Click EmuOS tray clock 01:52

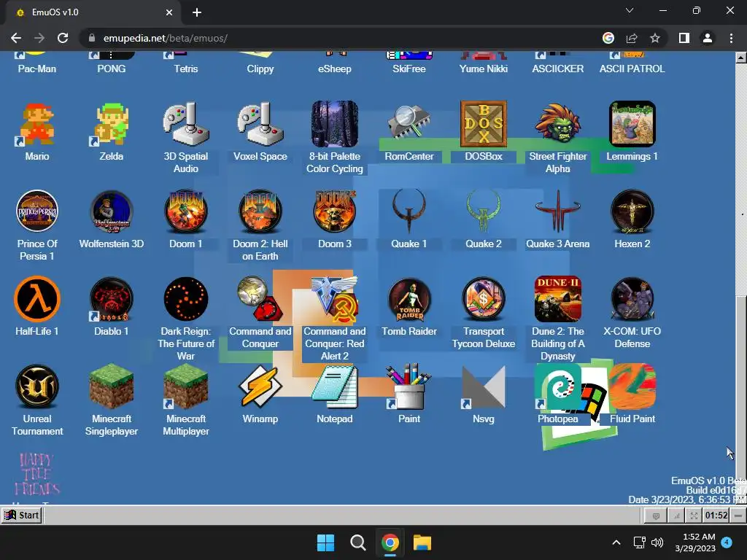[716, 516]
